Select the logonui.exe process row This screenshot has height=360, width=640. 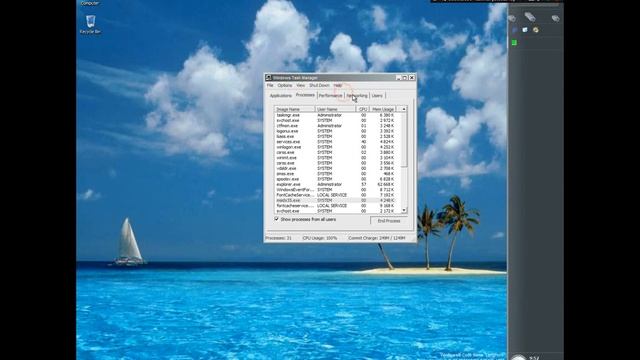pyautogui.click(x=337, y=131)
